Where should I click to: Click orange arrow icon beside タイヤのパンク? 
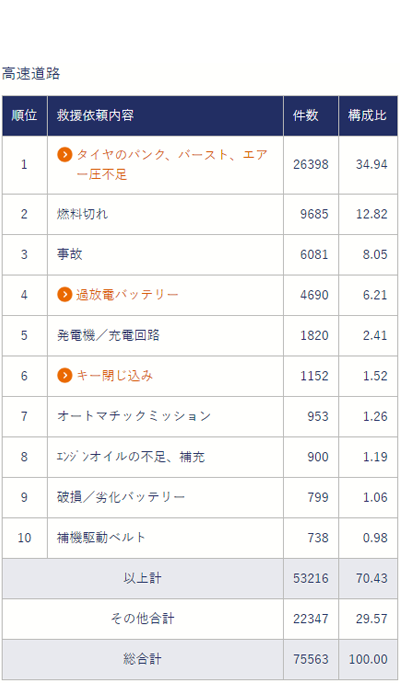click(x=65, y=154)
